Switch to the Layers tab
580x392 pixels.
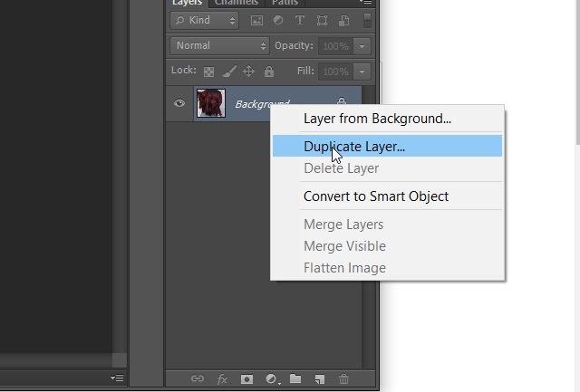188,3
